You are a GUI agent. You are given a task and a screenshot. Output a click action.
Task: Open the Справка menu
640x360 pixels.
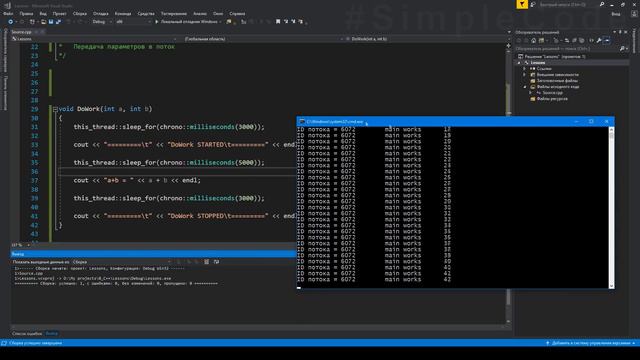237,13
